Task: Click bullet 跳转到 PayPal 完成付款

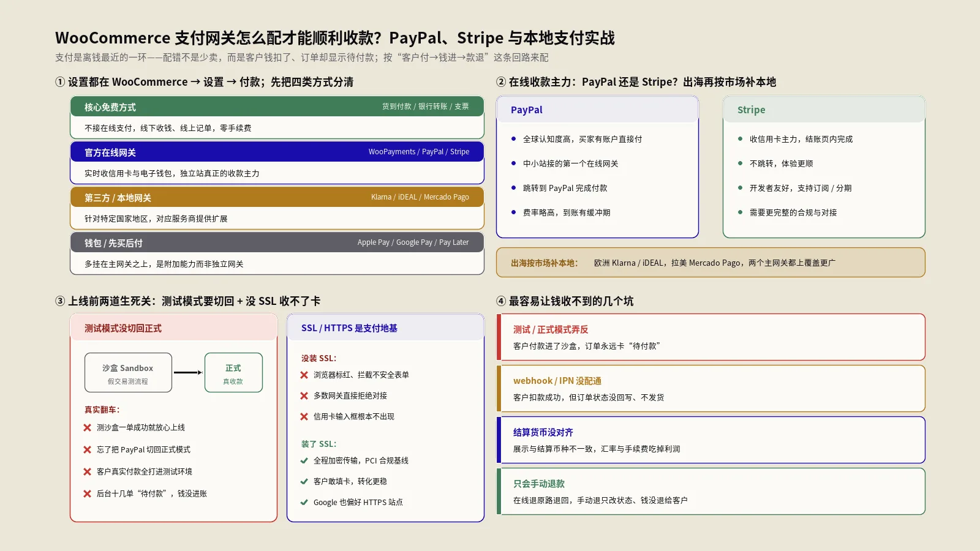Action: pos(565,188)
